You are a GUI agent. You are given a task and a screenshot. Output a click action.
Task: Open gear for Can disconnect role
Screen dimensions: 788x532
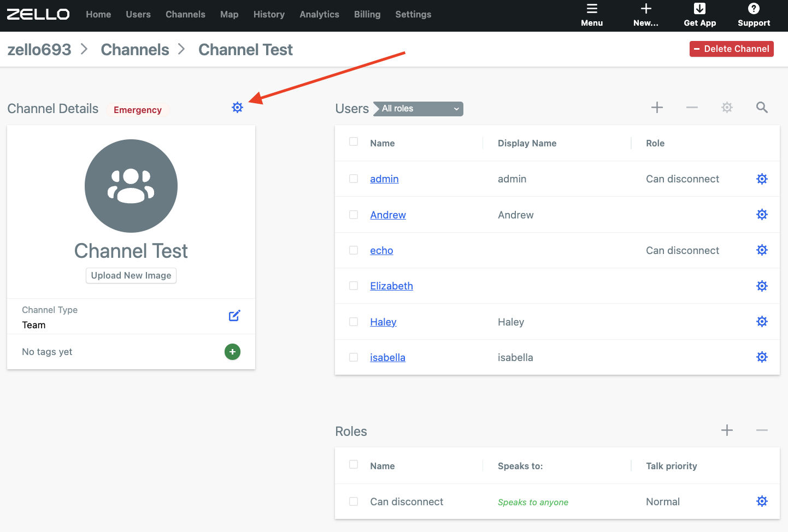(x=762, y=501)
